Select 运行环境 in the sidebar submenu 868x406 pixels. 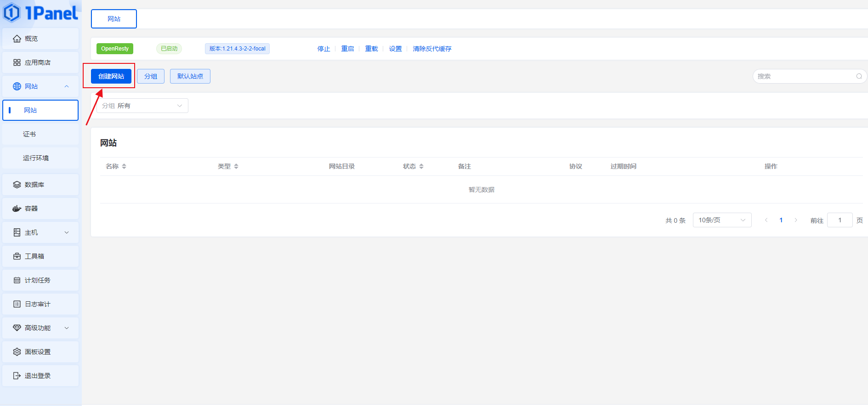[x=36, y=158]
